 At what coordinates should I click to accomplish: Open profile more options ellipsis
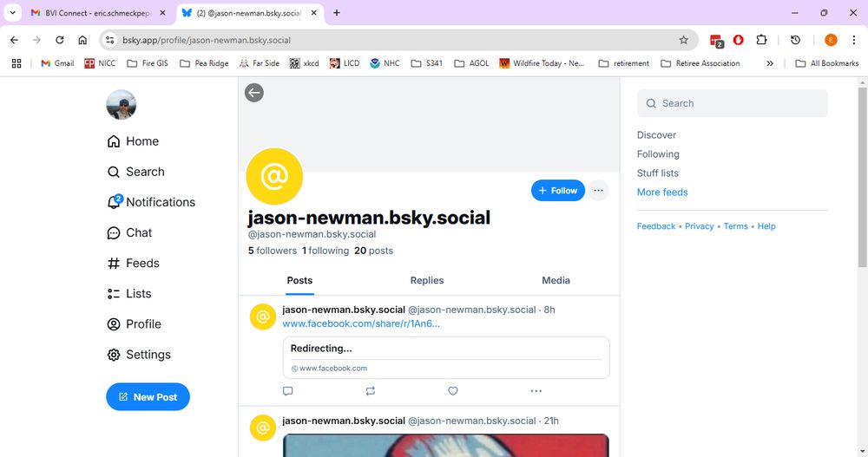point(598,190)
